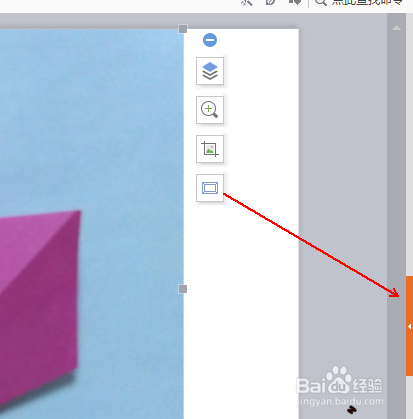This screenshot has width=413, height=419.
Task: Select the blue and magenta inserted picture
Action: click(91, 224)
